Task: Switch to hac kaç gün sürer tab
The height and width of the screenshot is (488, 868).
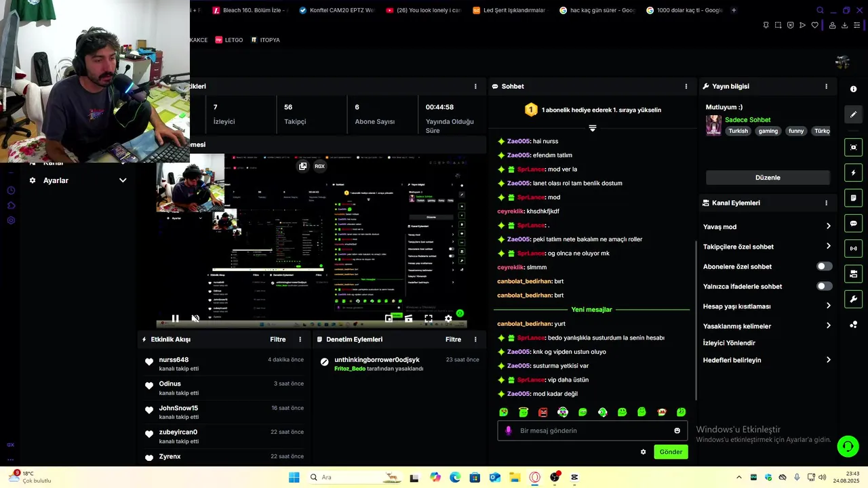Action: 597,10
